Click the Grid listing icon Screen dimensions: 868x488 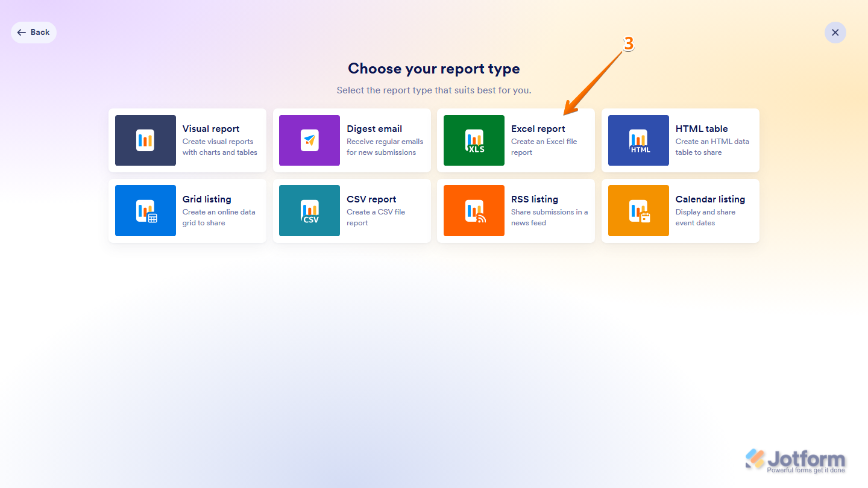(145, 211)
